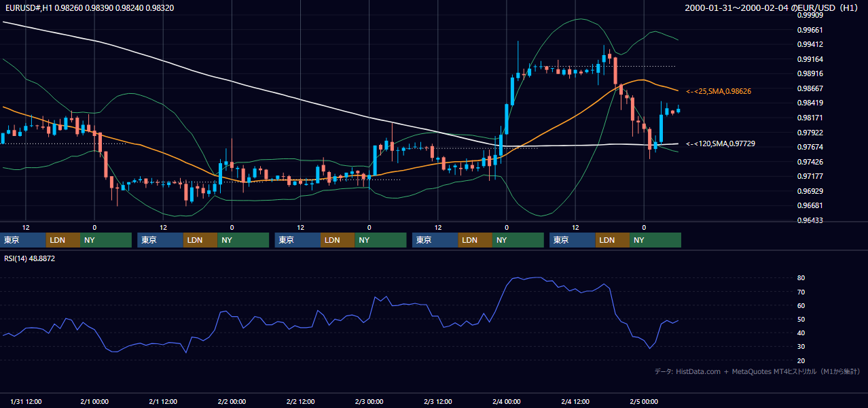Click price axis value 0.98419
This screenshot has height=408, width=868.
pyautogui.click(x=809, y=103)
